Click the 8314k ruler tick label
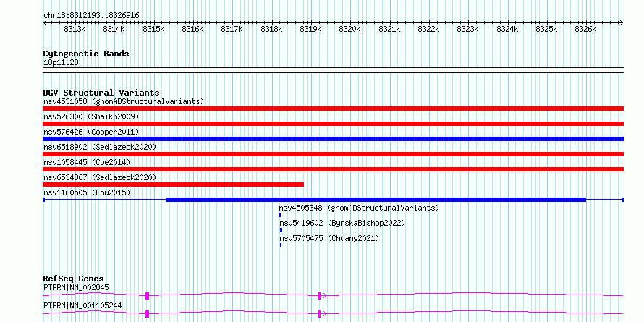 click(114, 29)
